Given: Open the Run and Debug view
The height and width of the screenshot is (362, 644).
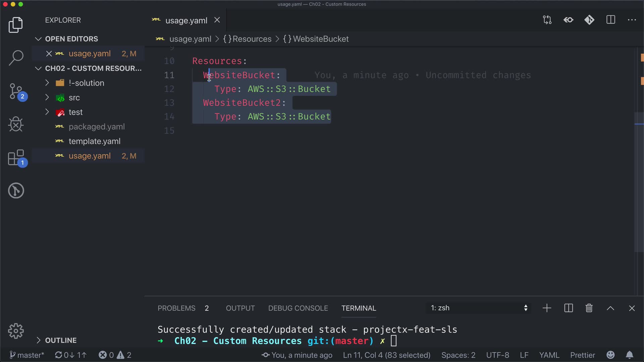Looking at the screenshot, I should 16,124.
